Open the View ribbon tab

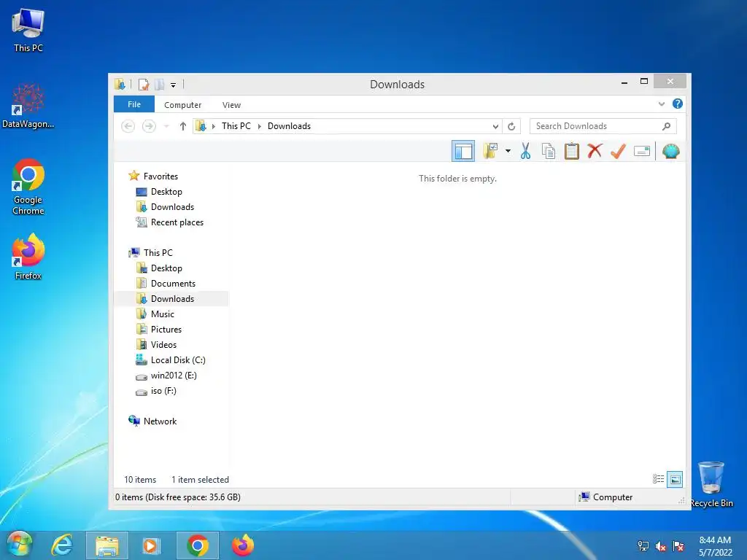pos(231,105)
